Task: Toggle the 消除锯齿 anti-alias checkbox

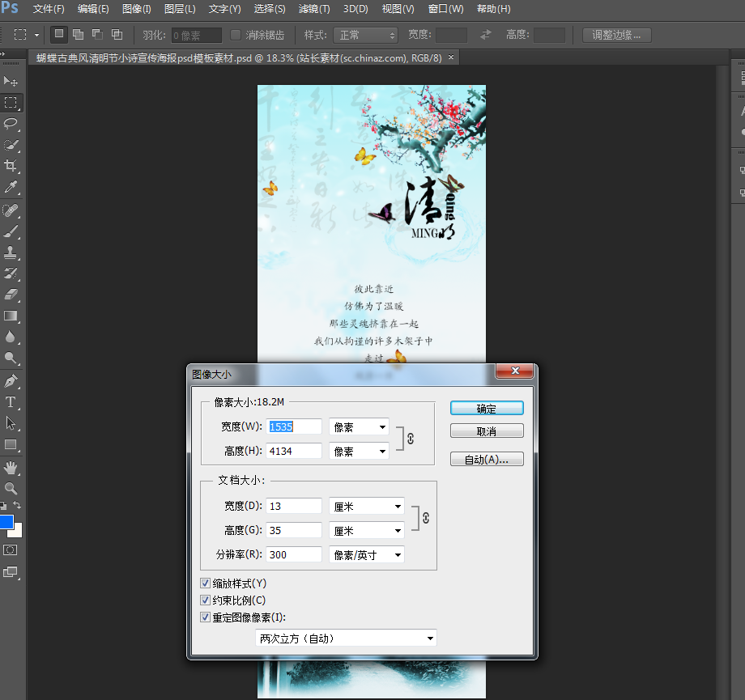Action: pos(235,35)
